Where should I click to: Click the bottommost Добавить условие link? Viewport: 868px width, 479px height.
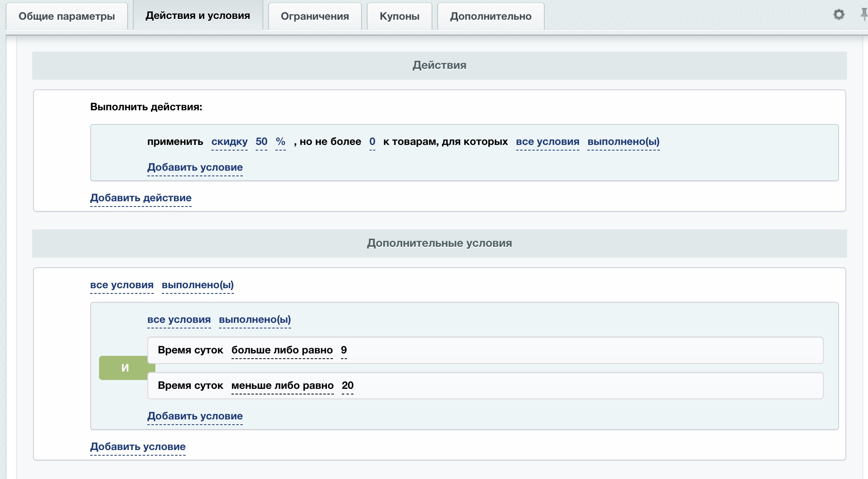tap(138, 447)
